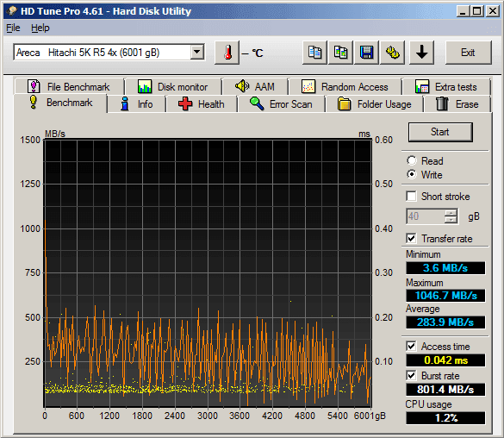Open the Health tab with red cross

[202, 104]
